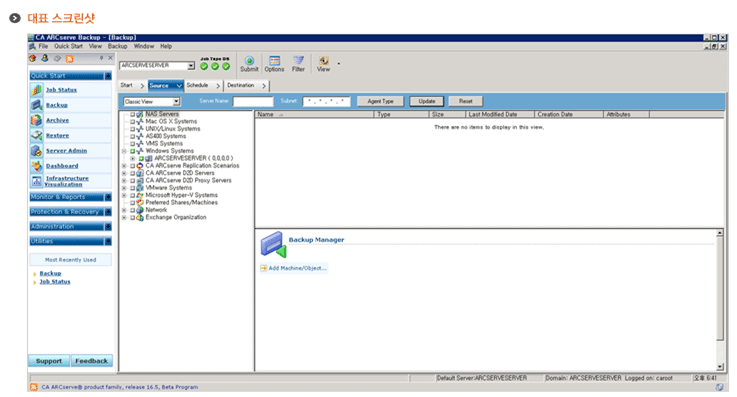Click the NAS Servers tree icon
This screenshot has height=397, width=737.
[140, 114]
